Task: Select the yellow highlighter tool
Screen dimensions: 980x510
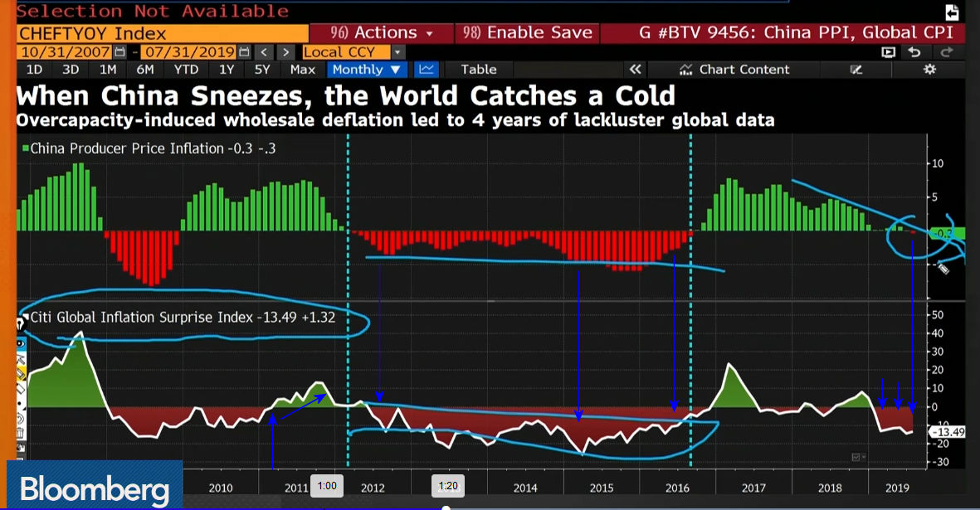Action: point(21,373)
